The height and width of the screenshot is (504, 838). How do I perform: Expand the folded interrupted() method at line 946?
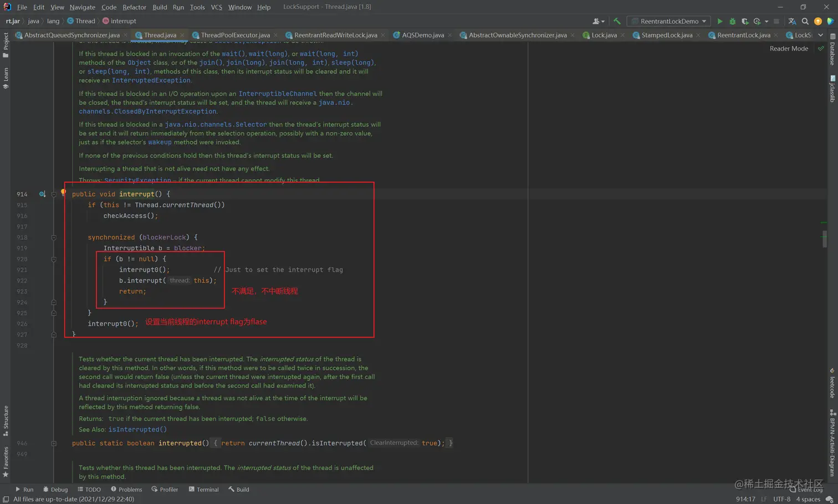(x=54, y=443)
